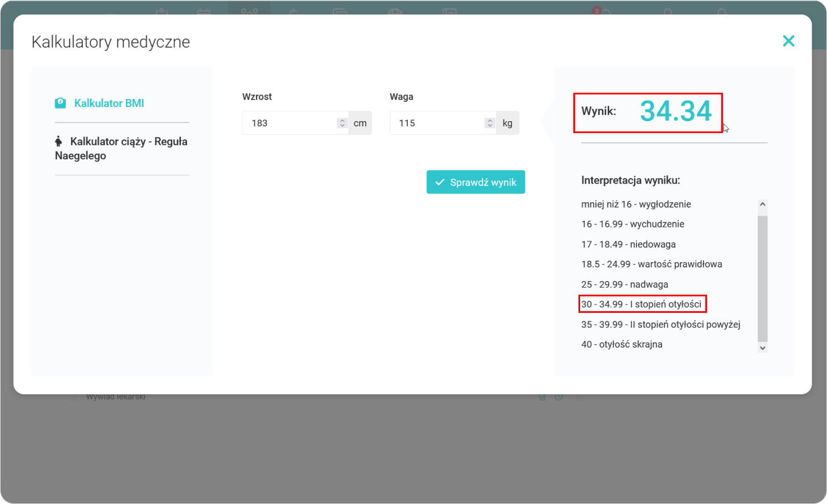Viewport: 827px width, 504px height.
Task: Click the kg unit label
Action: point(507,123)
